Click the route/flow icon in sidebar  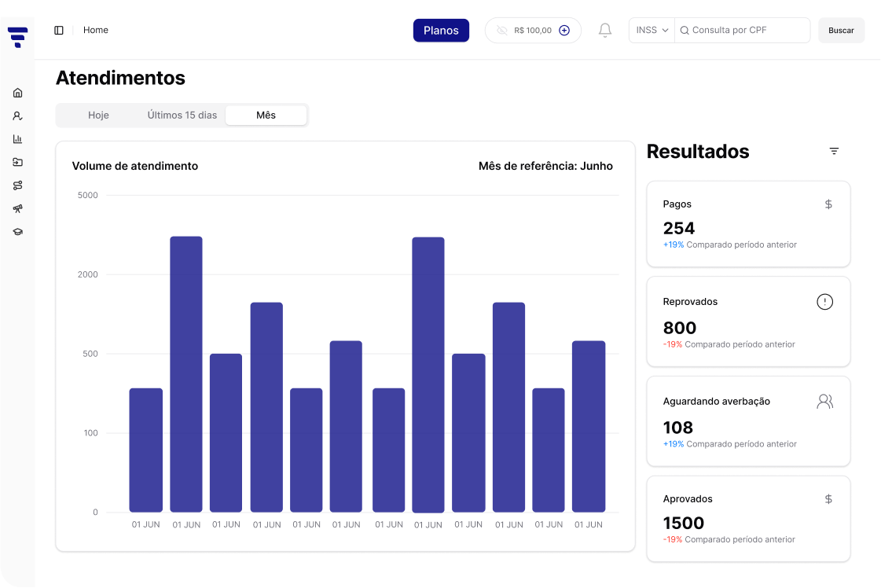[17, 186]
